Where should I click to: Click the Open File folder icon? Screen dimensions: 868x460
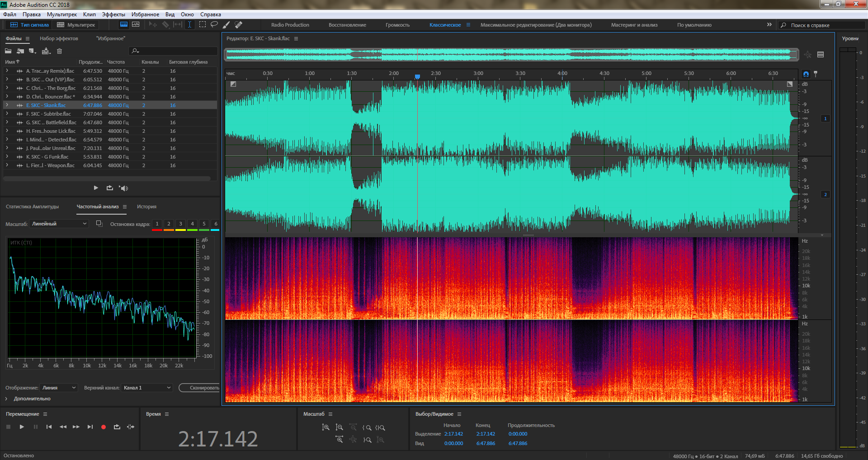click(x=8, y=51)
